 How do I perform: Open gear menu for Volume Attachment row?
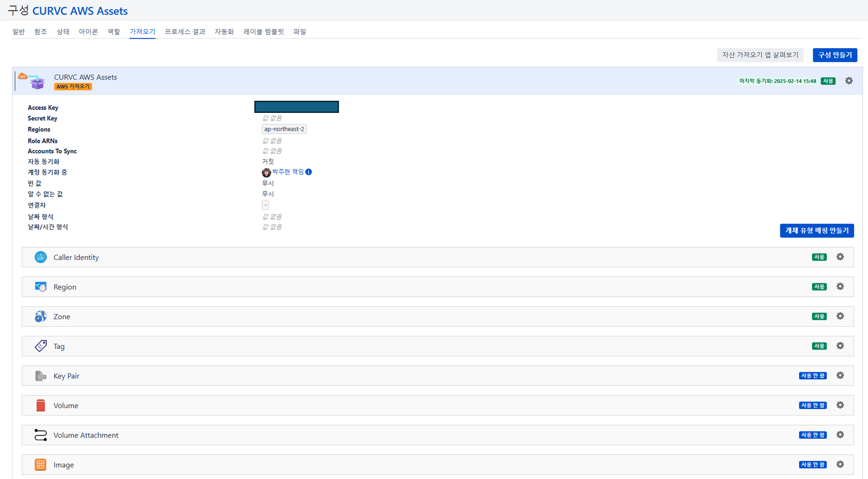tap(840, 435)
